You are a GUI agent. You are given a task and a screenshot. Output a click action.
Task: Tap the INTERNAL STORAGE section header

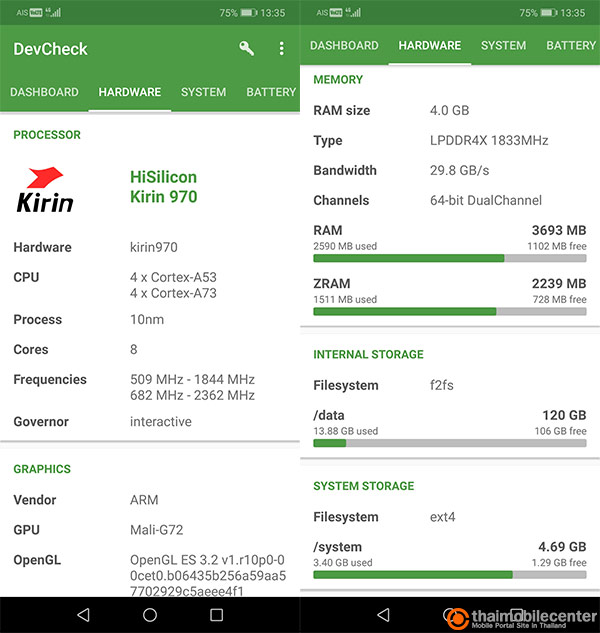[368, 354]
